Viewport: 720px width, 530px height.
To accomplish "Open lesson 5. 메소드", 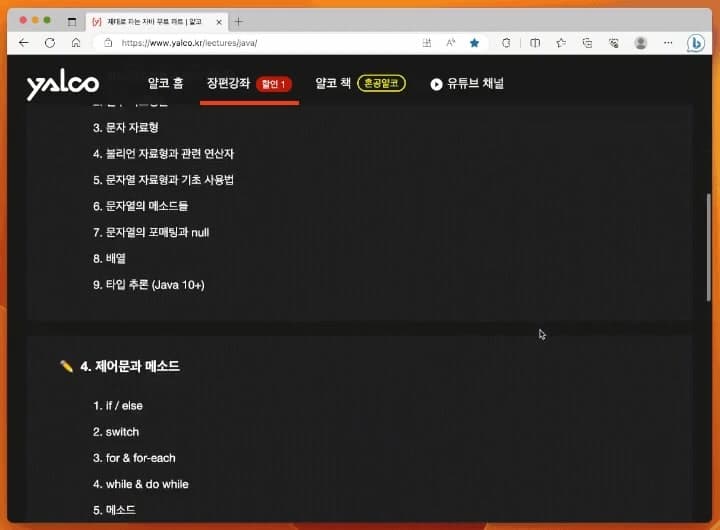I will 114,510.
